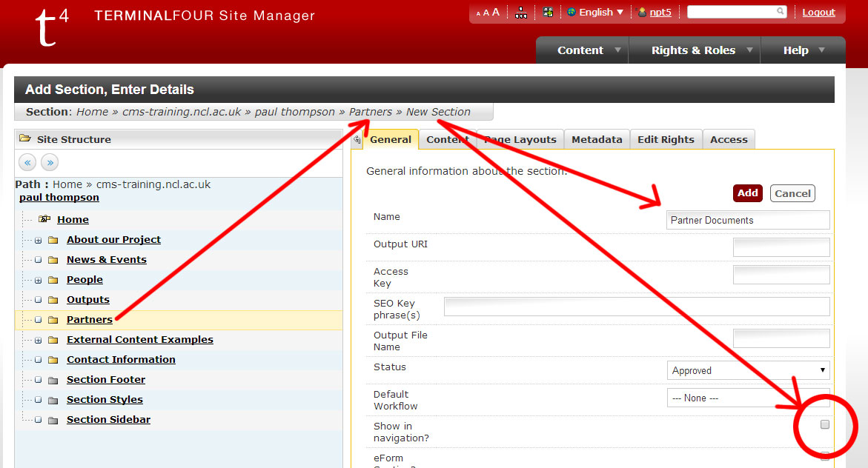
Task: Tick the Show in navigation checkbox
Action: click(824, 425)
